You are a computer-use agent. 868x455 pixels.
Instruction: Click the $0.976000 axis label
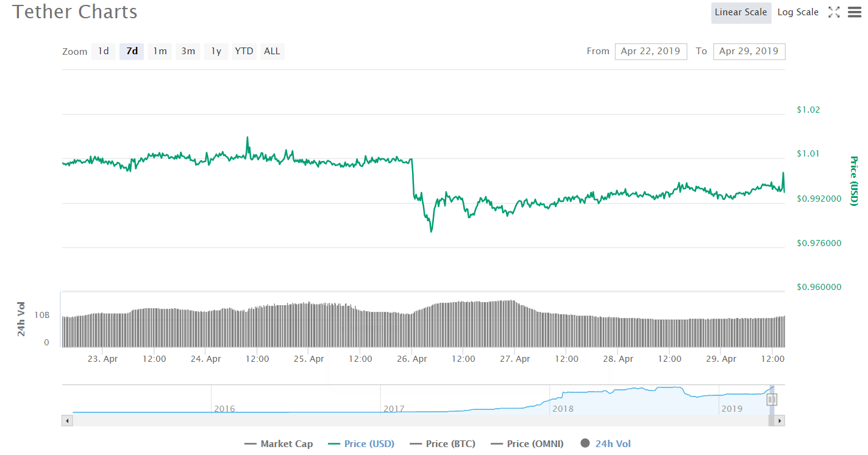coord(819,243)
